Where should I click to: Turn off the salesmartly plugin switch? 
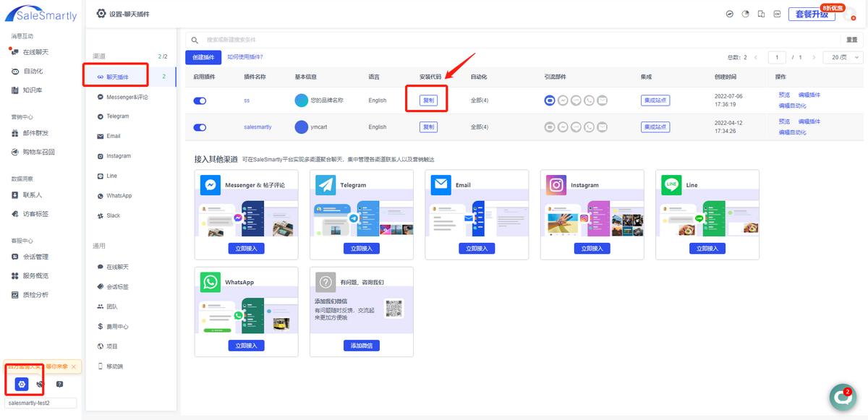pos(199,127)
